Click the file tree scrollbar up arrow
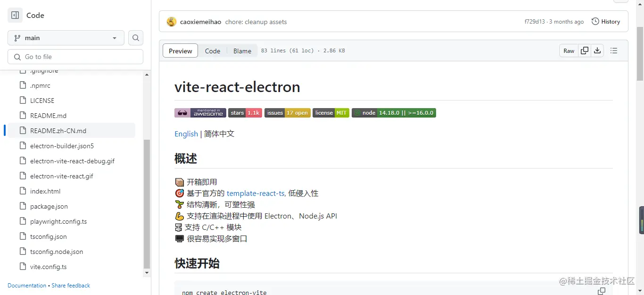 (147, 75)
